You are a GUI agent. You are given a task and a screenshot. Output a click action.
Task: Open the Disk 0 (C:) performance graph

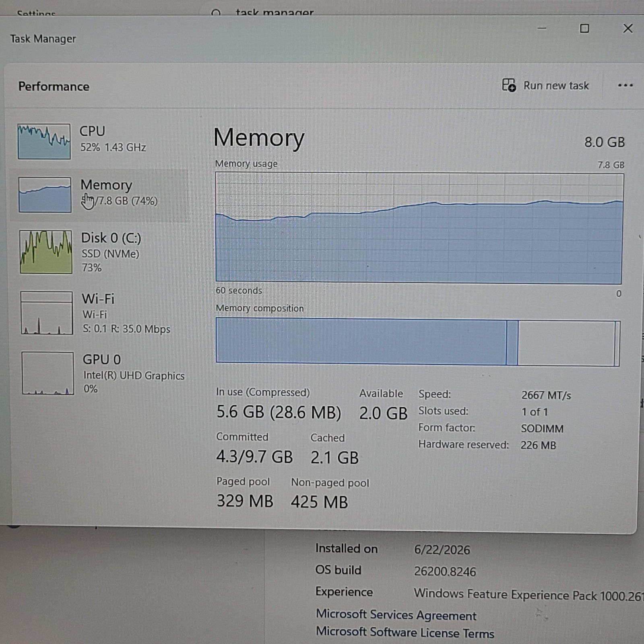pyautogui.click(x=46, y=252)
